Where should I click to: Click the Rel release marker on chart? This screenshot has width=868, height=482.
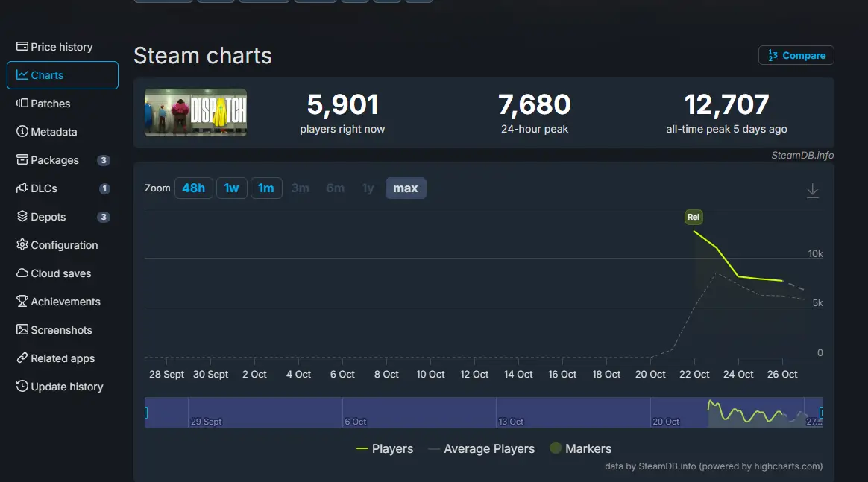pos(694,218)
